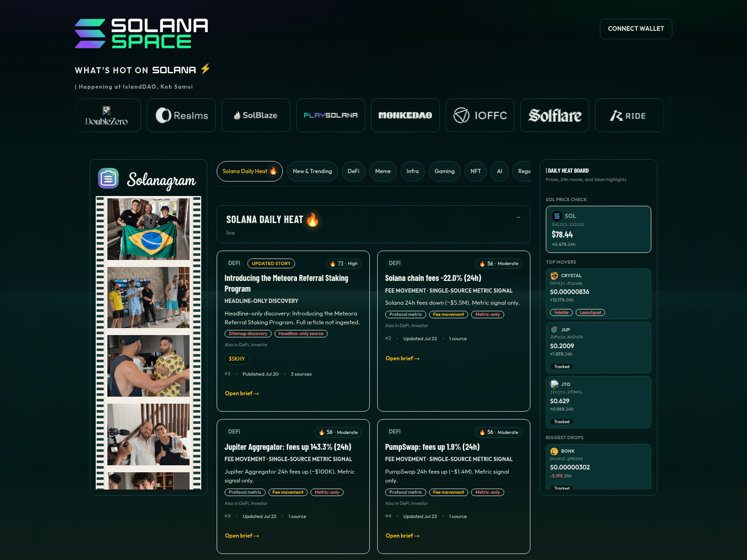The width and height of the screenshot is (747, 560).
Task: Open the handshake photo with palm shirt
Action: point(148,366)
